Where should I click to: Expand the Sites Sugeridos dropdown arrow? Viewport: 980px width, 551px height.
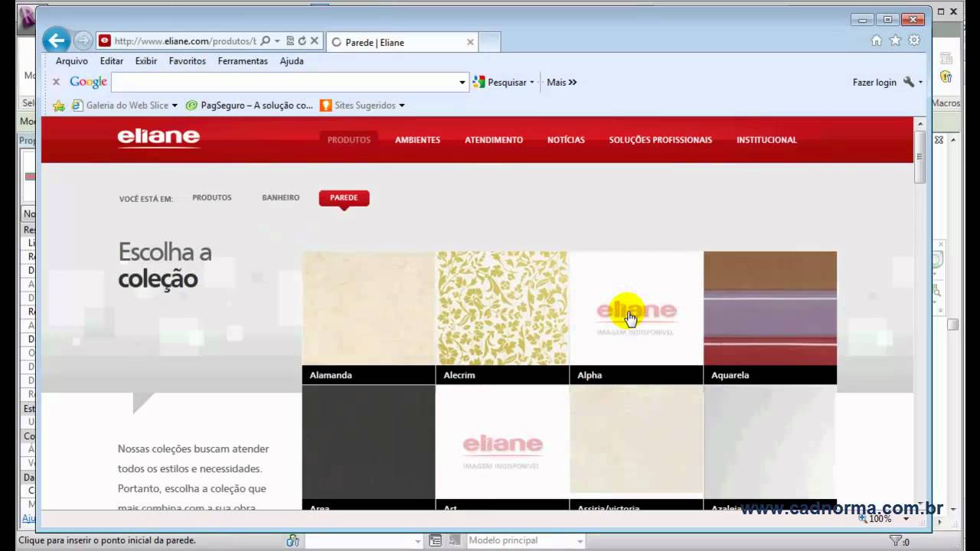[402, 106]
